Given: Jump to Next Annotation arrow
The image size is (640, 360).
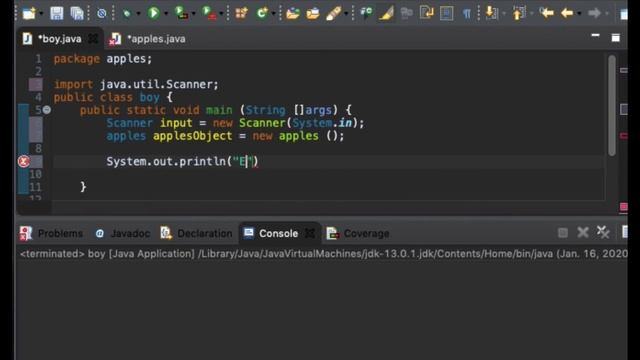Looking at the screenshot, I should [x=492, y=13].
